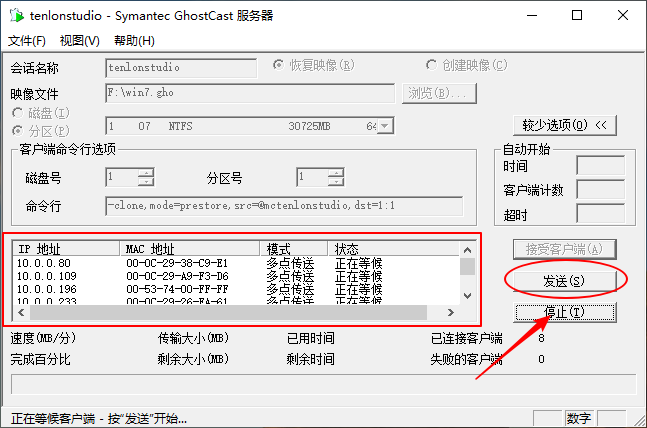The width and height of the screenshot is (647, 428).
Task: Click the 分区号 value field
Action: [x=313, y=177]
